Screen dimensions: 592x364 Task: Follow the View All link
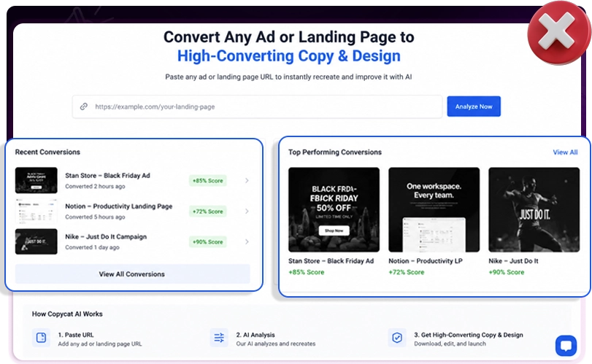565,152
